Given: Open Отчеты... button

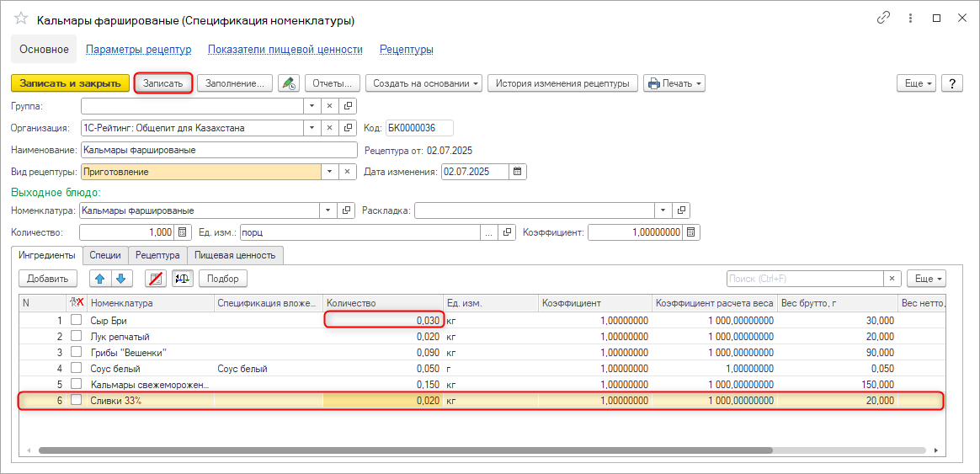Looking at the screenshot, I should (333, 83).
